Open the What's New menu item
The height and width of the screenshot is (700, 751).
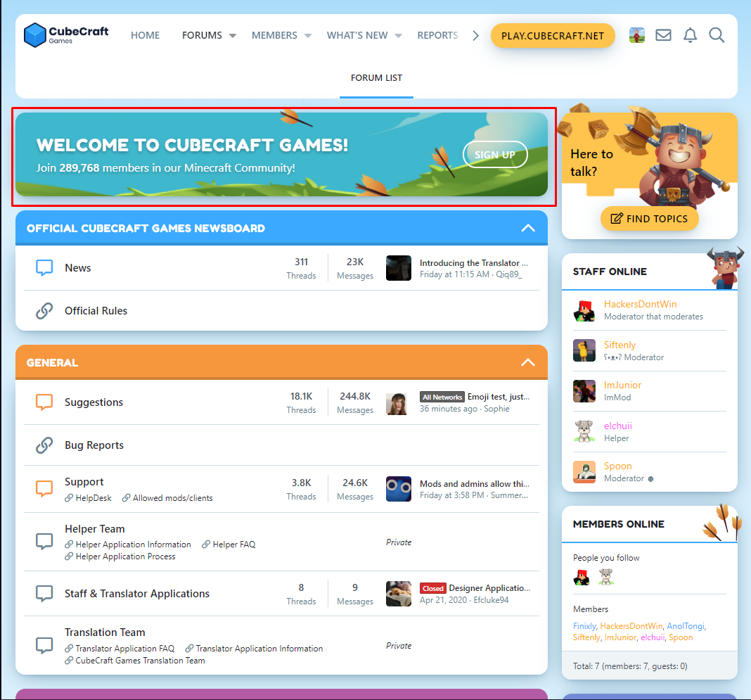[x=357, y=35]
